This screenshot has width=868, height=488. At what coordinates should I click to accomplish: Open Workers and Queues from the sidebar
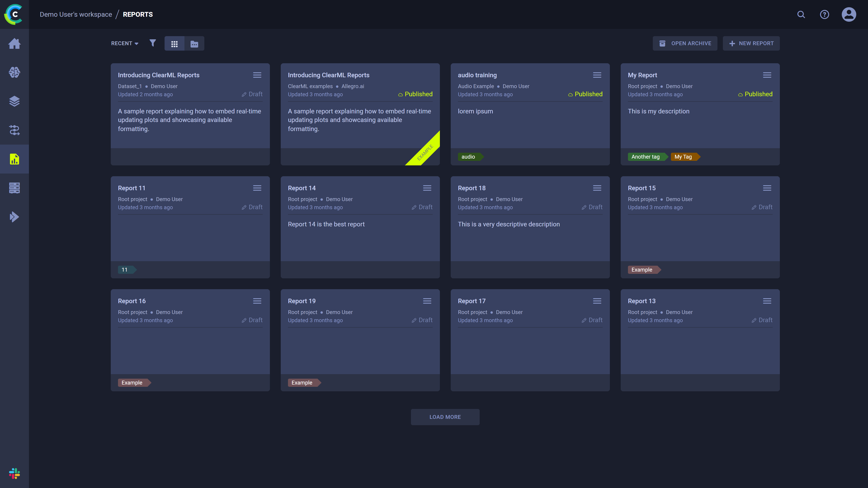click(x=14, y=188)
